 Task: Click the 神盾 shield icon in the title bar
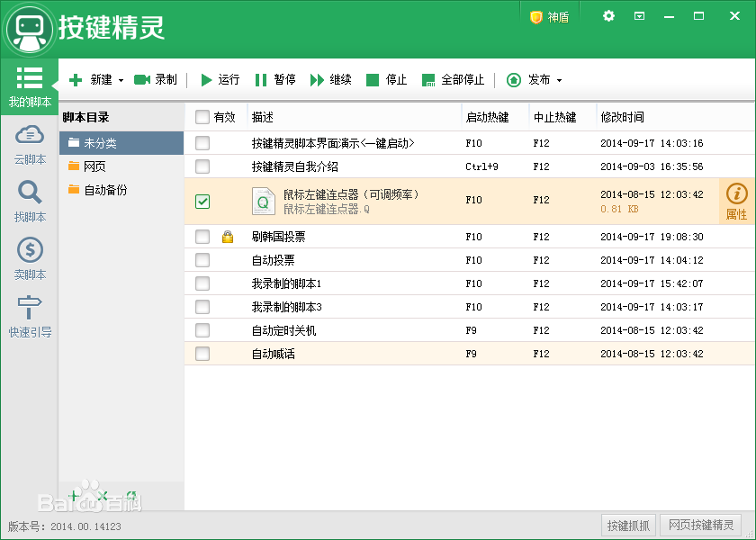pyautogui.click(x=547, y=15)
